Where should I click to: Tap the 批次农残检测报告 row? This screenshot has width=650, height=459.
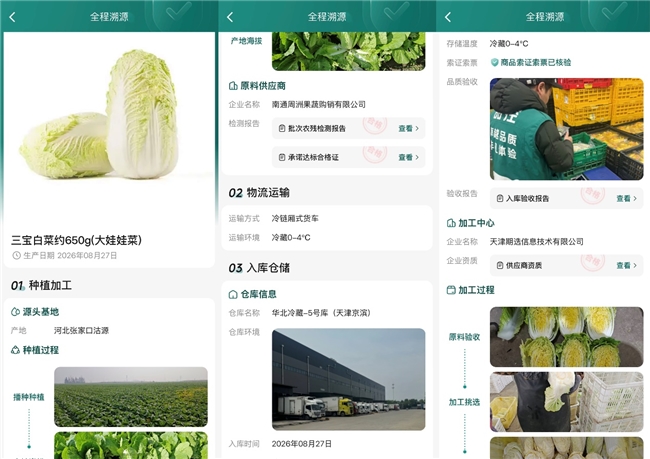(x=349, y=129)
